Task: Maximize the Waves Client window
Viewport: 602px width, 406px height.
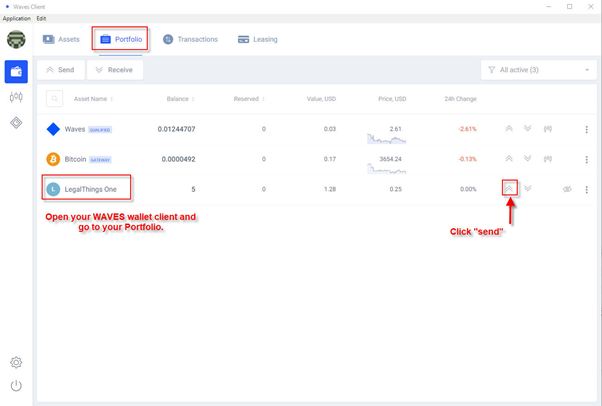Action: tap(569, 7)
